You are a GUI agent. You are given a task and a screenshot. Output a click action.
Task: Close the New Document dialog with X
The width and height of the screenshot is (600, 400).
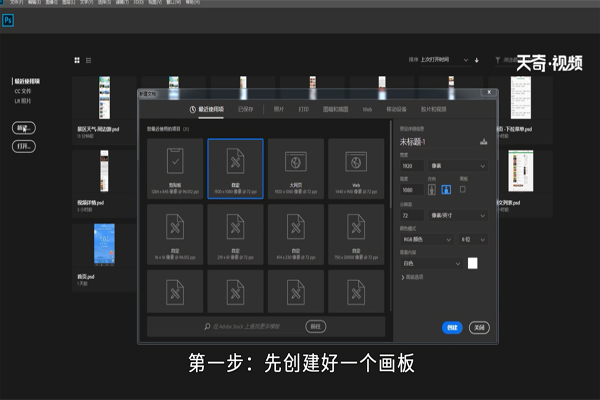click(489, 92)
